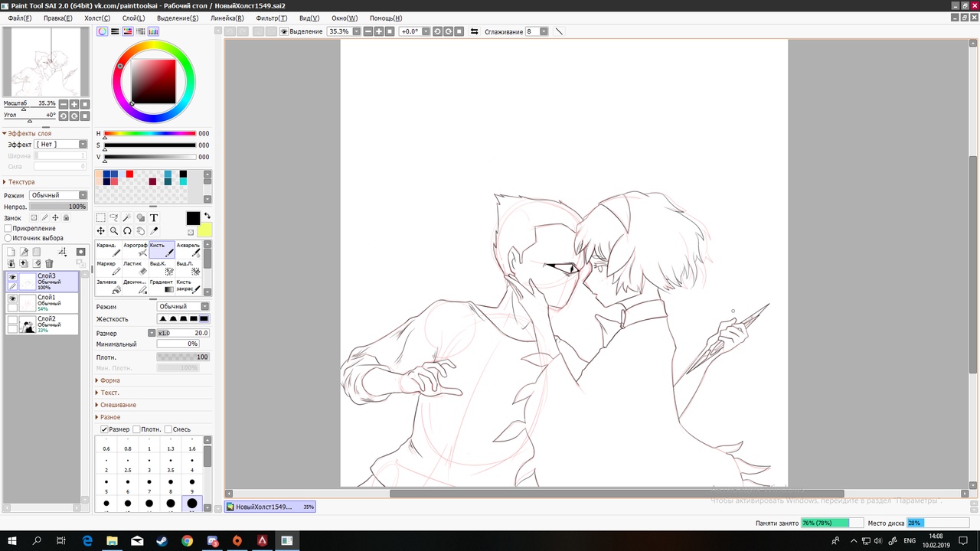Select the Заливка (bucket fill) tool

(x=108, y=286)
